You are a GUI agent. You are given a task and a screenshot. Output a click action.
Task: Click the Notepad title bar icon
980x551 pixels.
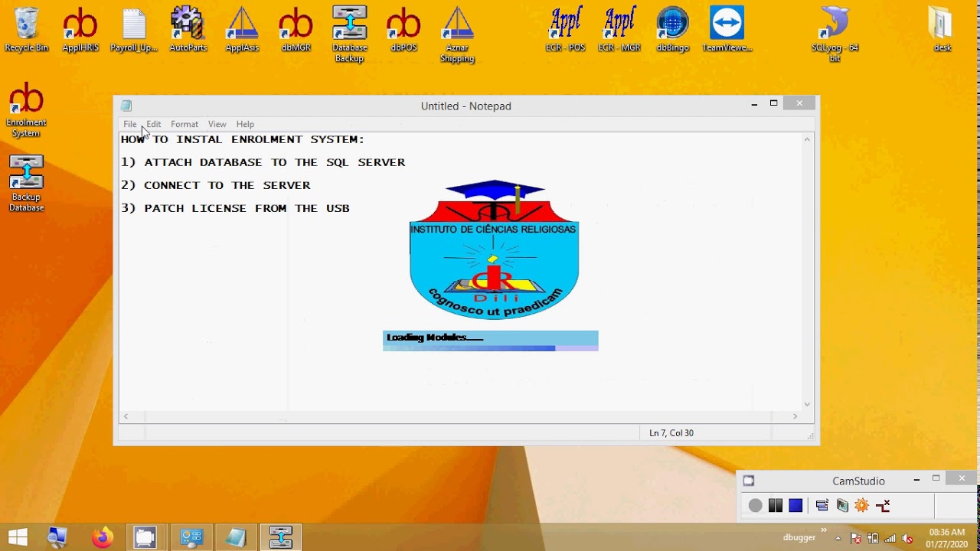126,106
